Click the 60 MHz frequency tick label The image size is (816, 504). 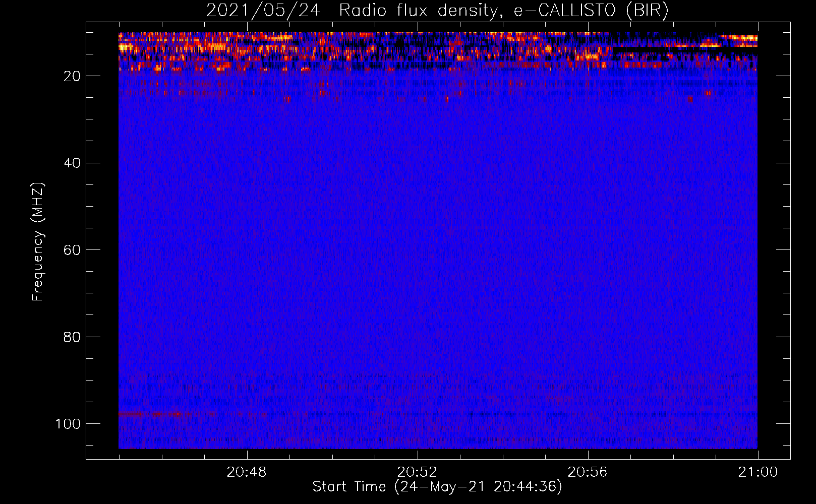point(72,250)
